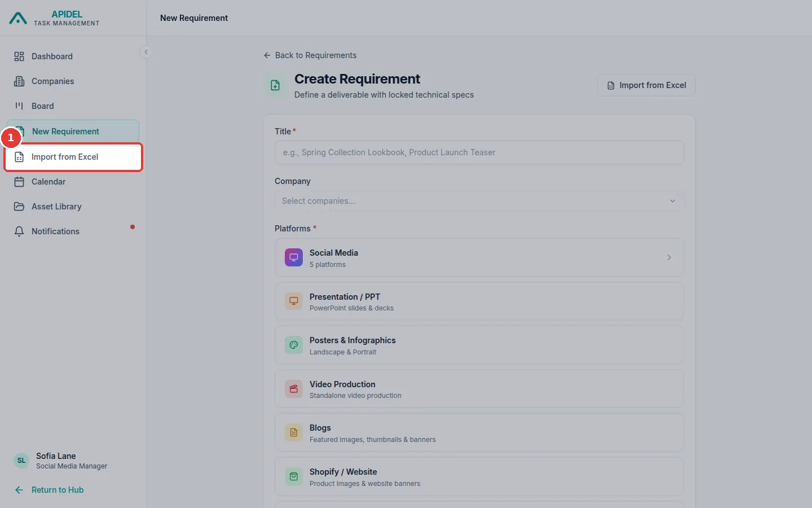Go Back to Requirements link
The image size is (812, 508).
point(310,55)
